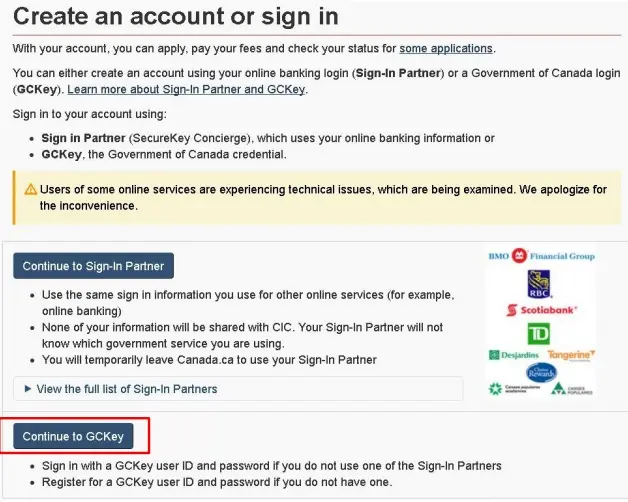Click the BMO Financial Group logo

pyautogui.click(x=541, y=256)
